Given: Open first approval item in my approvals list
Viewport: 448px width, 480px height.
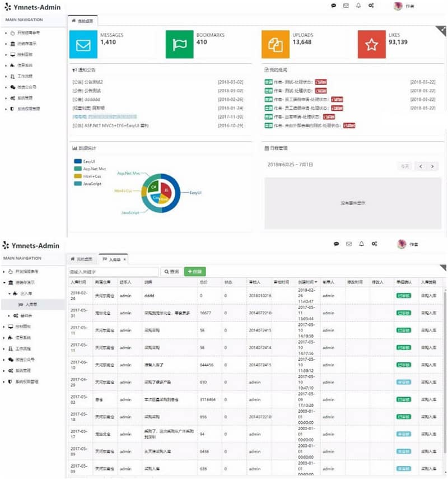Looking at the screenshot, I should pos(296,82).
